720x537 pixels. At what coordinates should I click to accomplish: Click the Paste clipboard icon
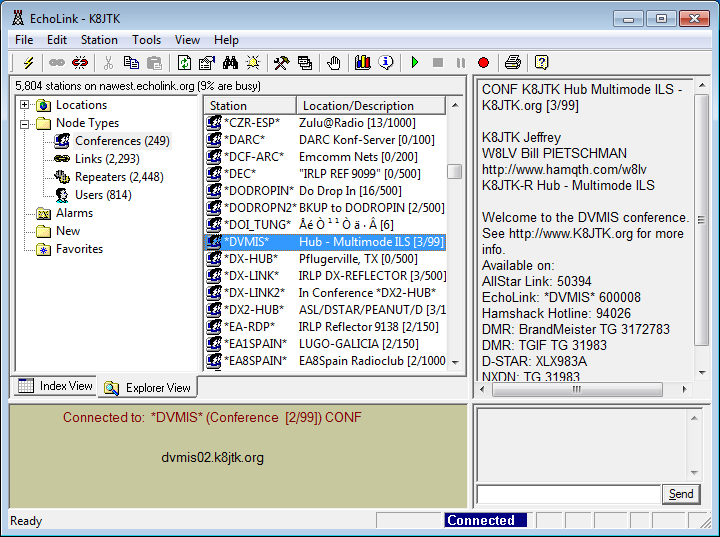tap(154, 62)
